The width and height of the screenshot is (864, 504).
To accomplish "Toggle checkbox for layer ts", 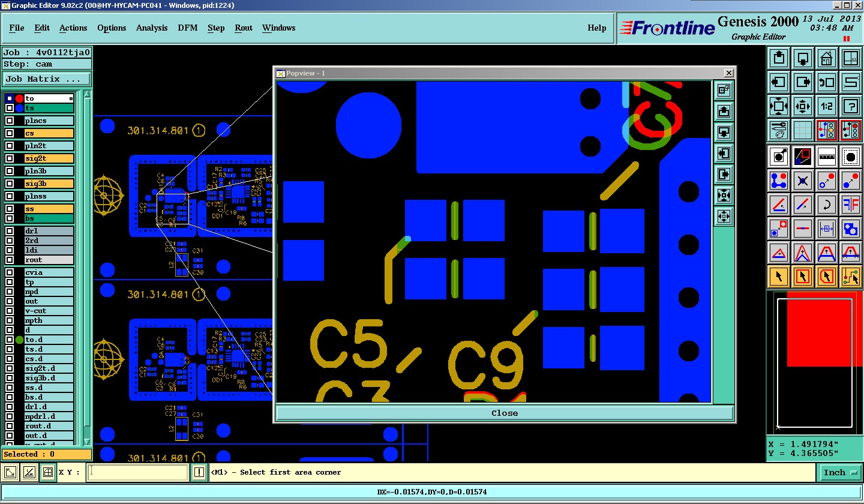I will [10, 108].
